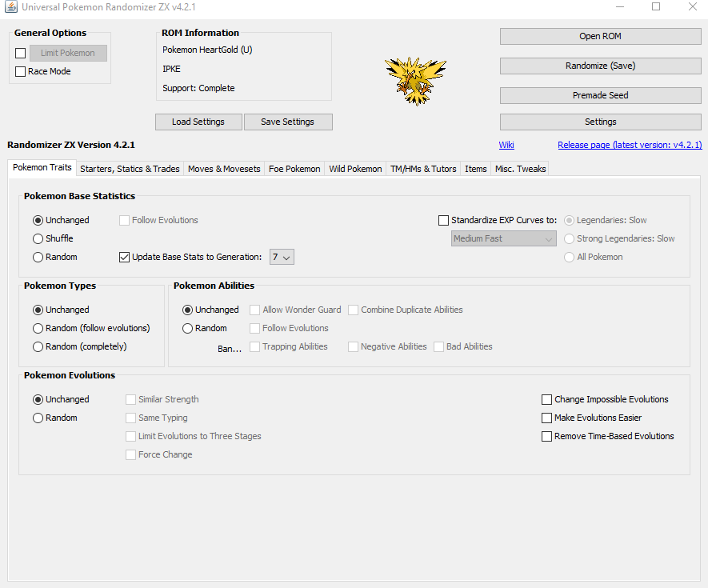The image size is (708, 588).
Task: Maximize the randomizer window
Action: click(x=656, y=6)
